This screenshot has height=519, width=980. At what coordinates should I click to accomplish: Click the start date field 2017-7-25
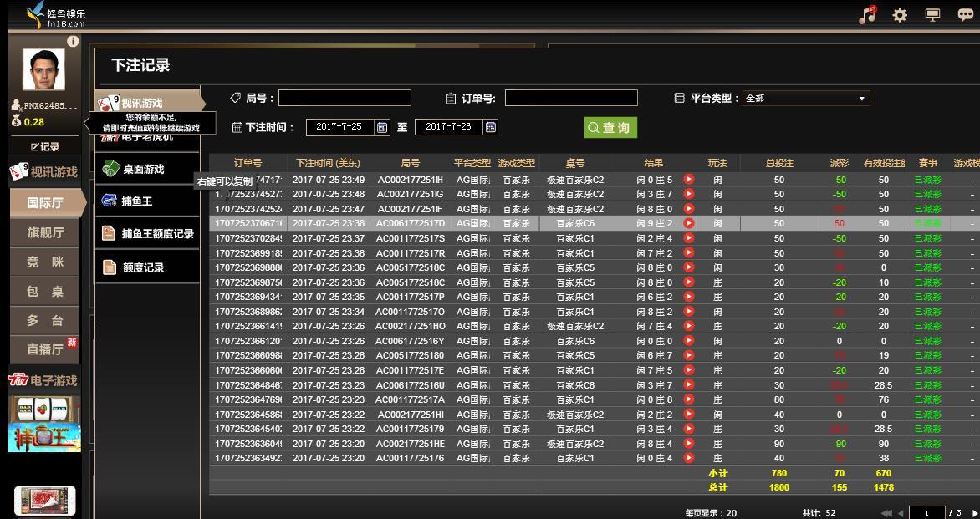tap(339, 127)
